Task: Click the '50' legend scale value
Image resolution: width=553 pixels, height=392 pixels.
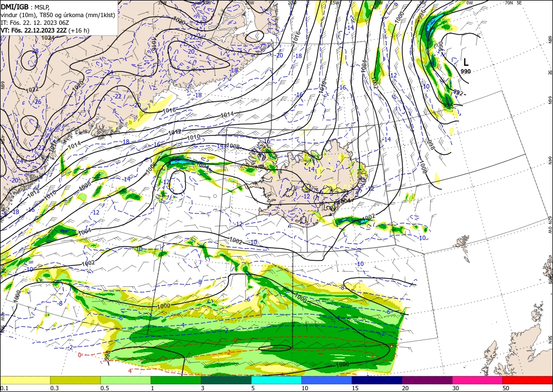Action: (x=506, y=388)
